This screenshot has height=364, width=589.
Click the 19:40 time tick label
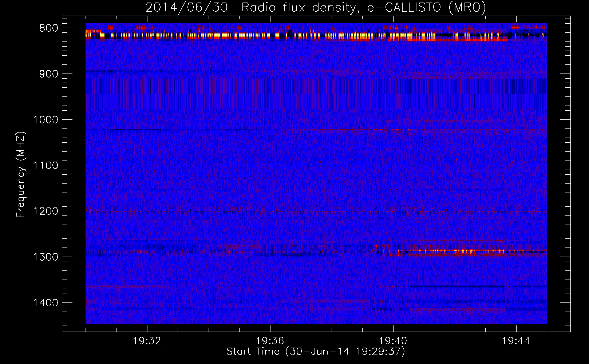393,341
